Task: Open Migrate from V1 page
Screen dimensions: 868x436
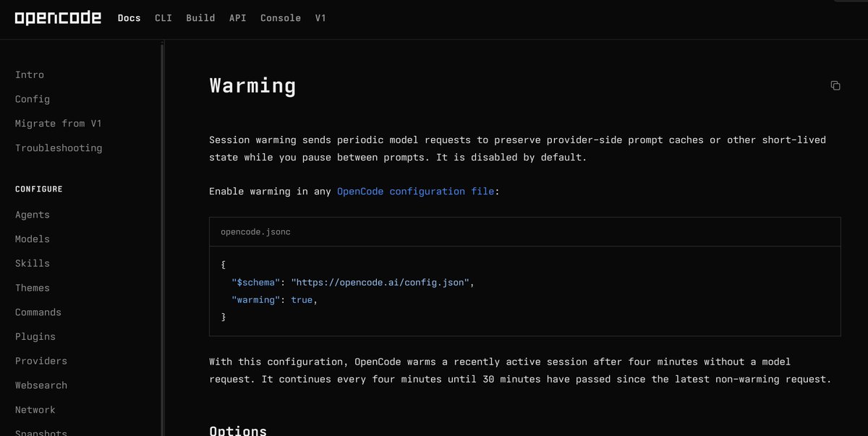Action: (x=59, y=124)
